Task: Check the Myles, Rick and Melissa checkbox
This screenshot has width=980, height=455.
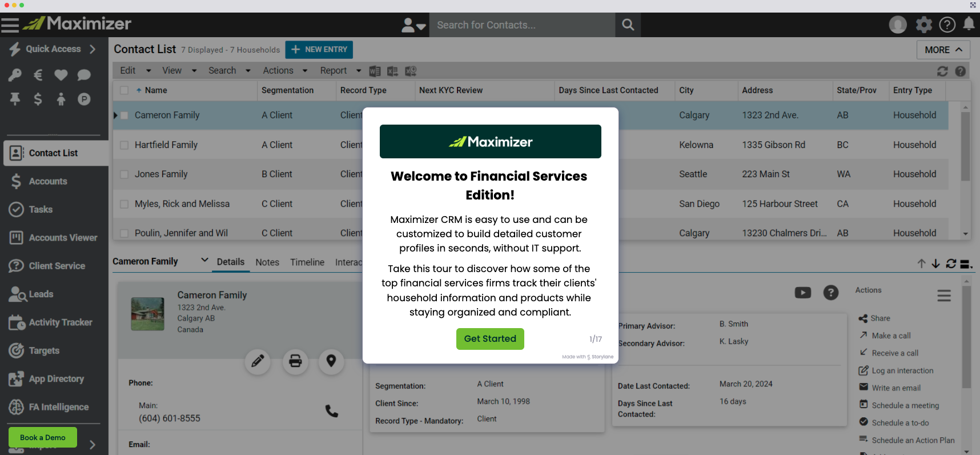Action: click(x=124, y=204)
